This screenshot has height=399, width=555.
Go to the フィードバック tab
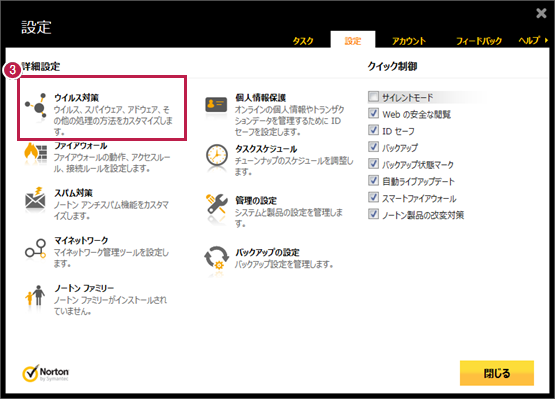pyautogui.click(x=479, y=41)
